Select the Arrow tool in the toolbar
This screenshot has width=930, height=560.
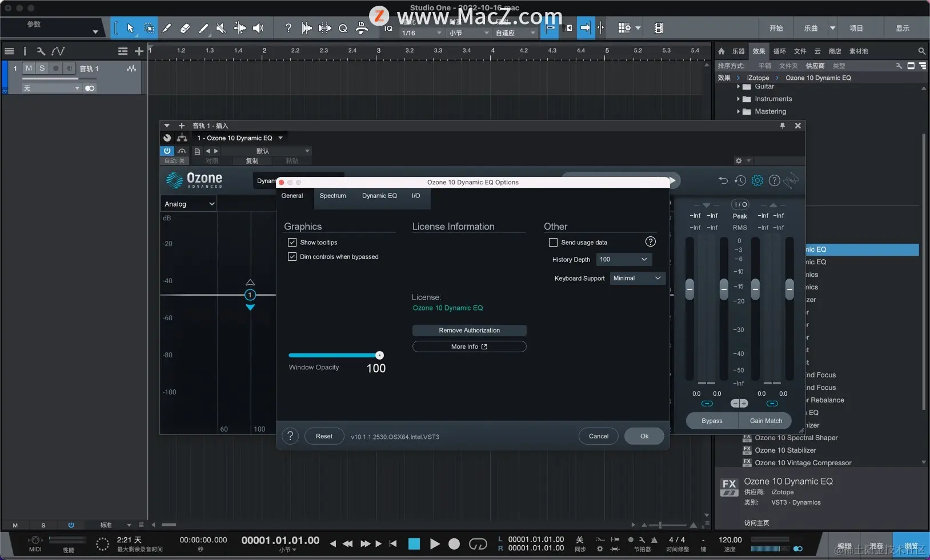(130, 28)
